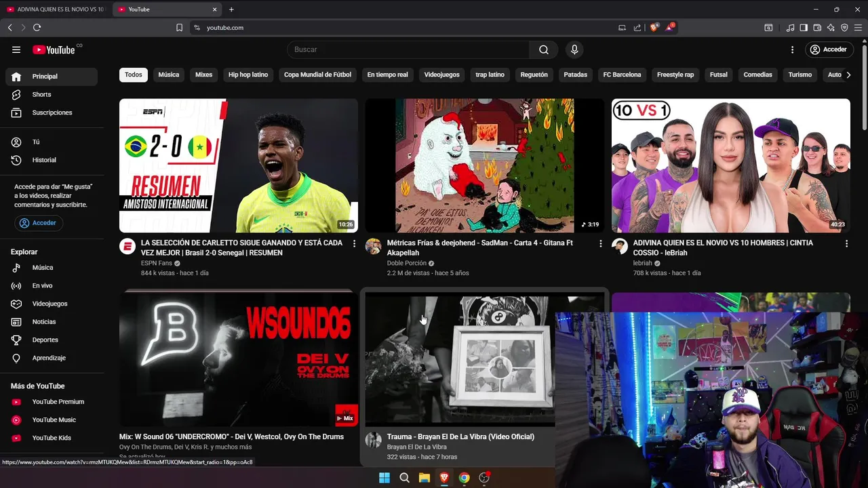Image resolution: width=868 pixels, height=488 pixels.
Task: Open Trauma - Brayan El De La Vibra title
Action: tap(460, 436)
